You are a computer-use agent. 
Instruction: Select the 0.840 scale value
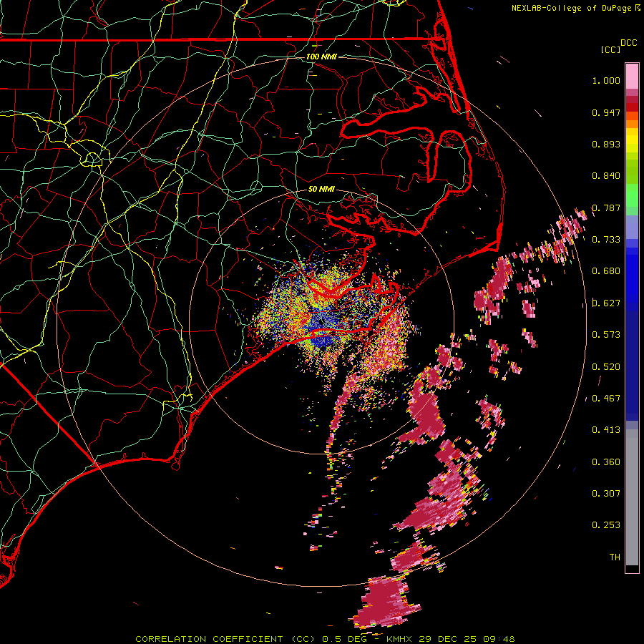point(606,176)
